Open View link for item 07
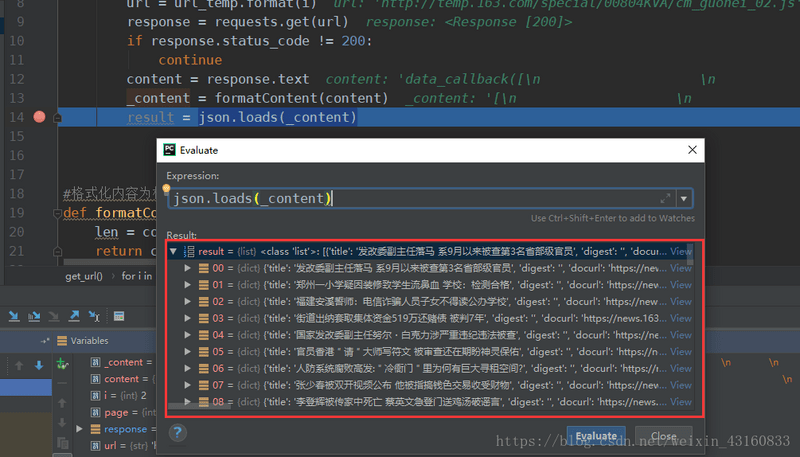The width and height of the screenshot is (800, 457). tap(681, 385)
